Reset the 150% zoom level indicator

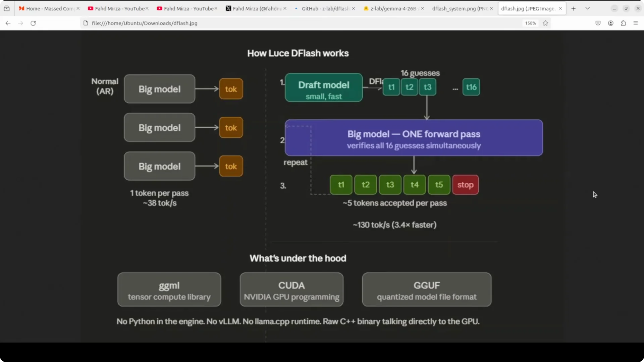(530, 23)
